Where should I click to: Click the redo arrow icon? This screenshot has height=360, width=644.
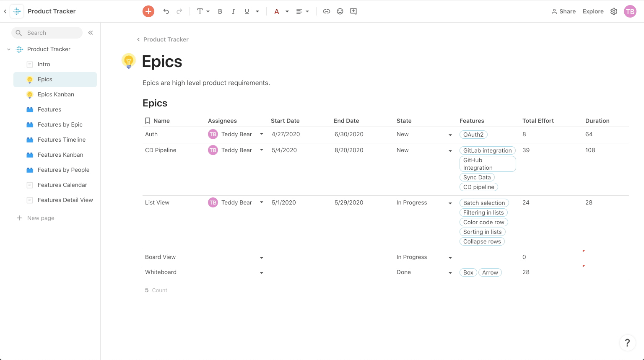[179, 11]
